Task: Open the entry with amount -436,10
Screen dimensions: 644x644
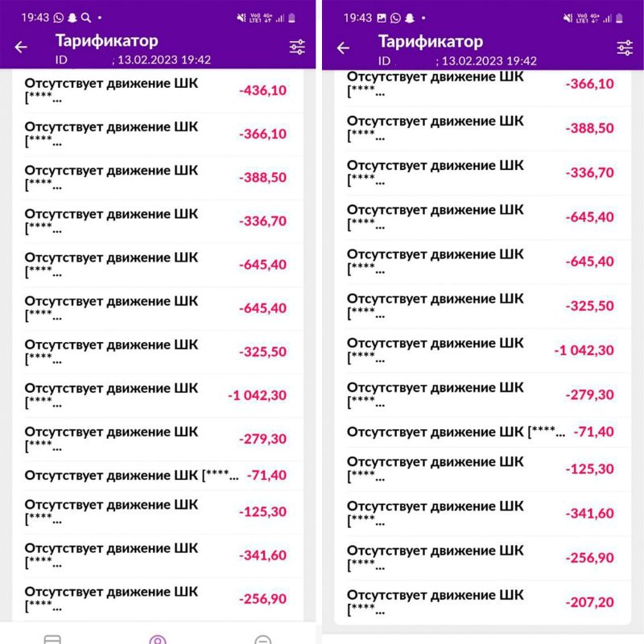Action: [x=161, y=91]
